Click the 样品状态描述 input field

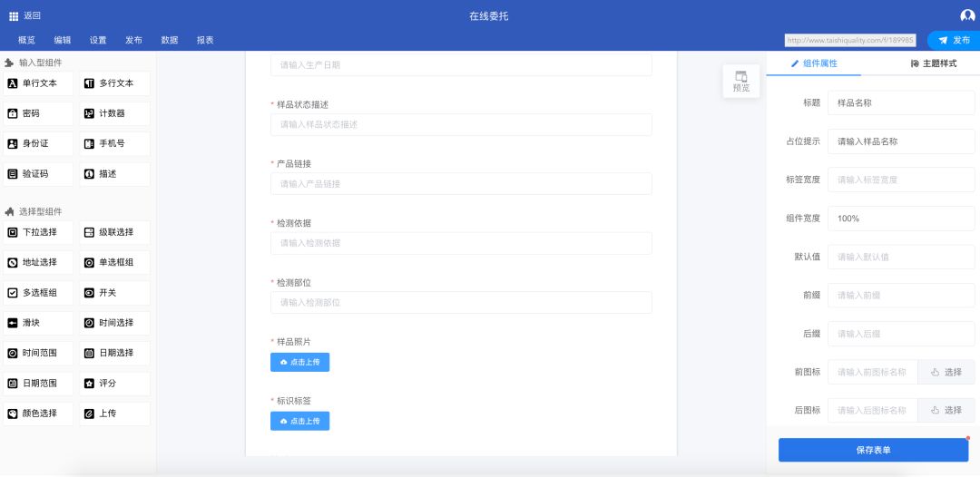click(461, 125)
